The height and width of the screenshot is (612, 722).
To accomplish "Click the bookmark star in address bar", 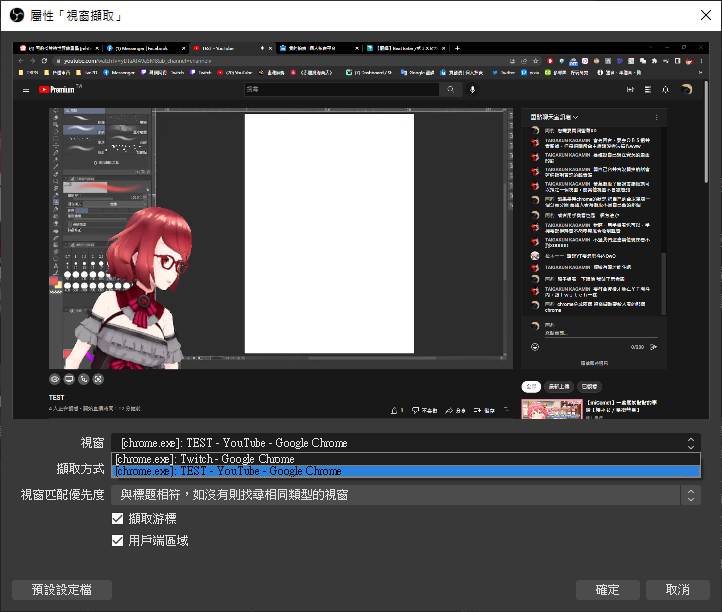I will (536, 61).
